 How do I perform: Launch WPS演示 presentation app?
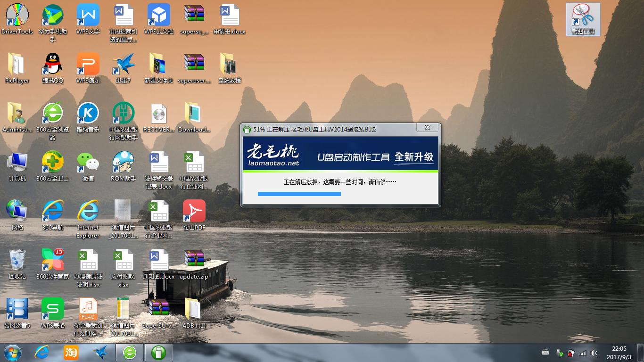(88, 64)
